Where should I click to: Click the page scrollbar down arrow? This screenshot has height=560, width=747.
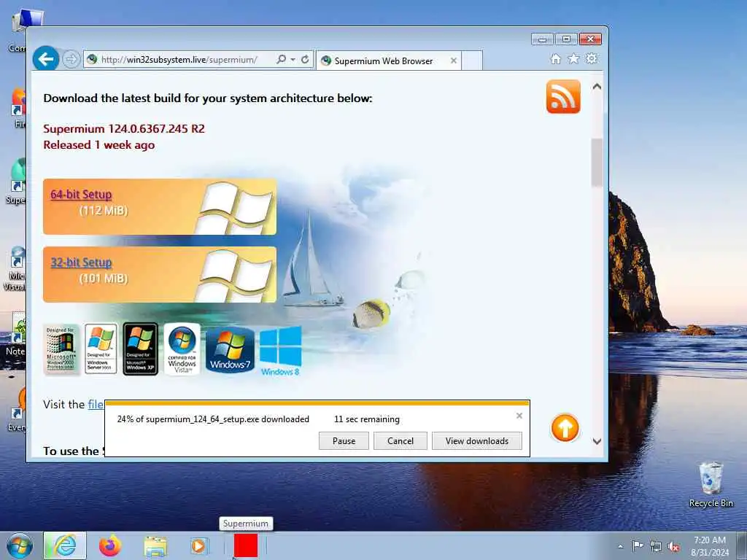[x=597, y=441]
